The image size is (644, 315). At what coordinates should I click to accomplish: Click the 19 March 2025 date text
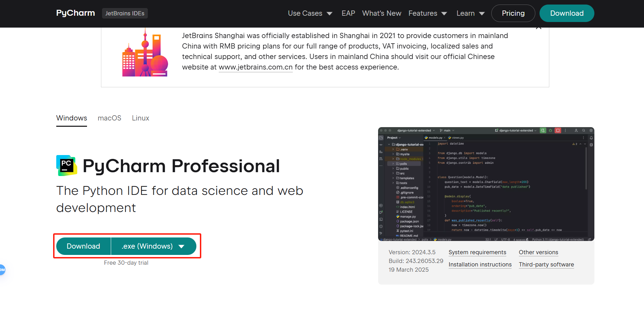click(408, 270)
